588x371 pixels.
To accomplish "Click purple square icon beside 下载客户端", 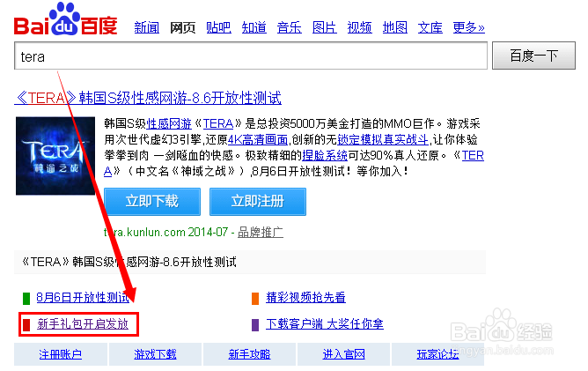I will (x=255, y=325).
